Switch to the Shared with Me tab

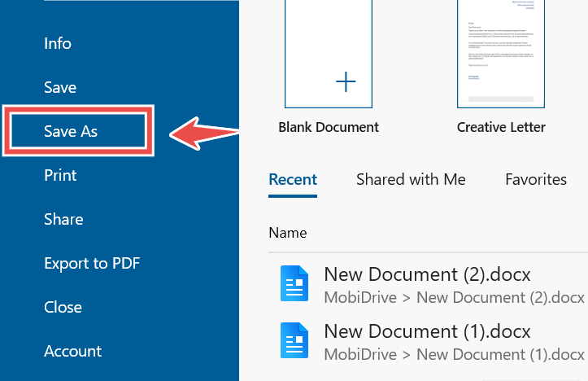click(x=411, y=179)
